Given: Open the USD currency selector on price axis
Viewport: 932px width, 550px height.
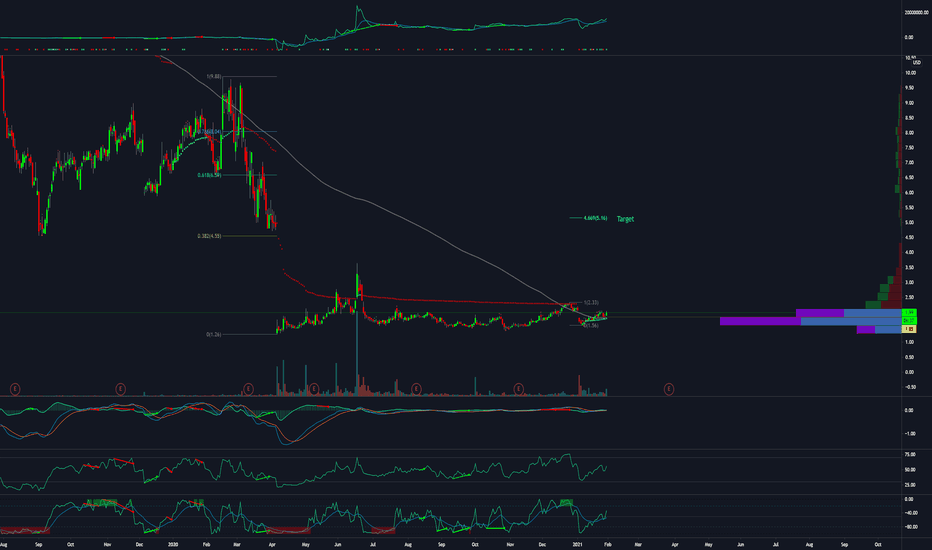Looking at the screenshot, I should 917,62.
